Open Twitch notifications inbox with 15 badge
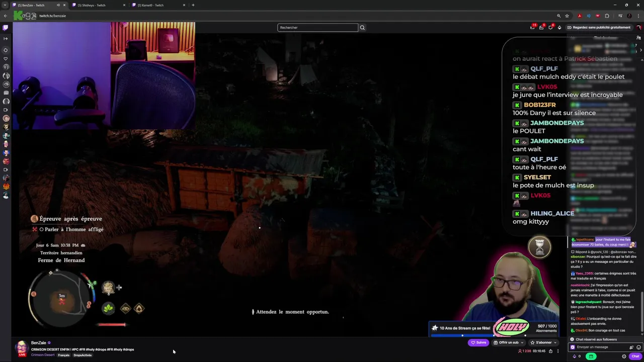The height and width of the screenshot is (362, 644). (532, 27)
